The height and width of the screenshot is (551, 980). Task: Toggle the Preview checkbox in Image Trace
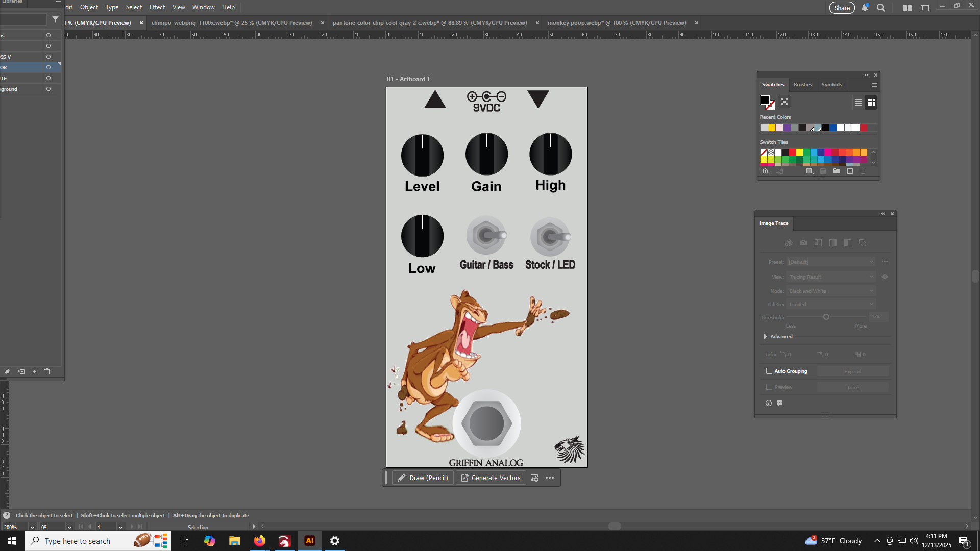tap(769, 387)
